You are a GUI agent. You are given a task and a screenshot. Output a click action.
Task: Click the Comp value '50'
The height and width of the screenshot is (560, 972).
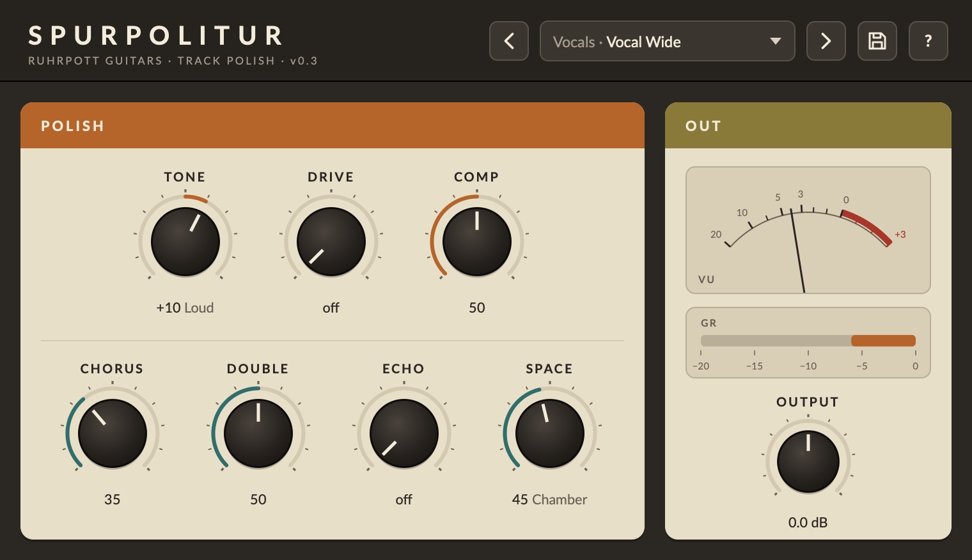(x=477, y=307)
